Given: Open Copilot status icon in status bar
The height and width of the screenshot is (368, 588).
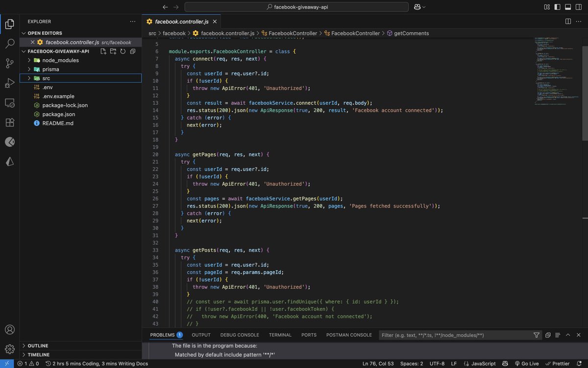Looking at the screenshot, I should pos(505,364).
